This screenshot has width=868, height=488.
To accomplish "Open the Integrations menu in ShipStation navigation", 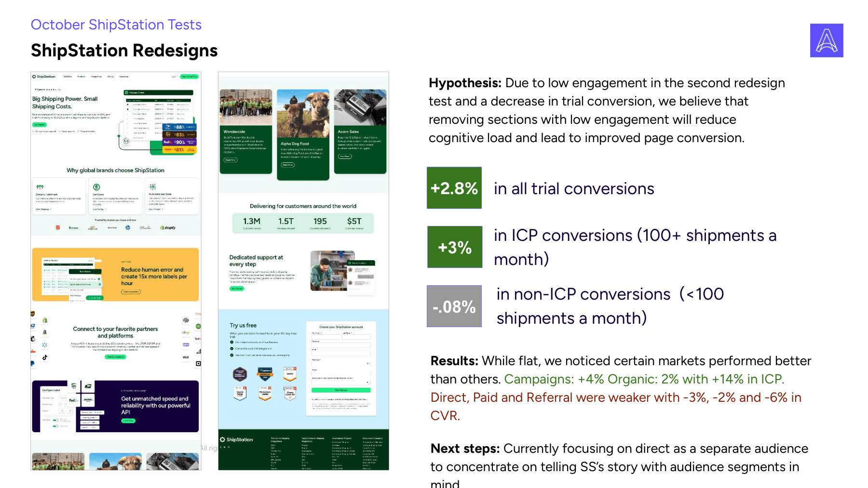I will click(96, 77).
